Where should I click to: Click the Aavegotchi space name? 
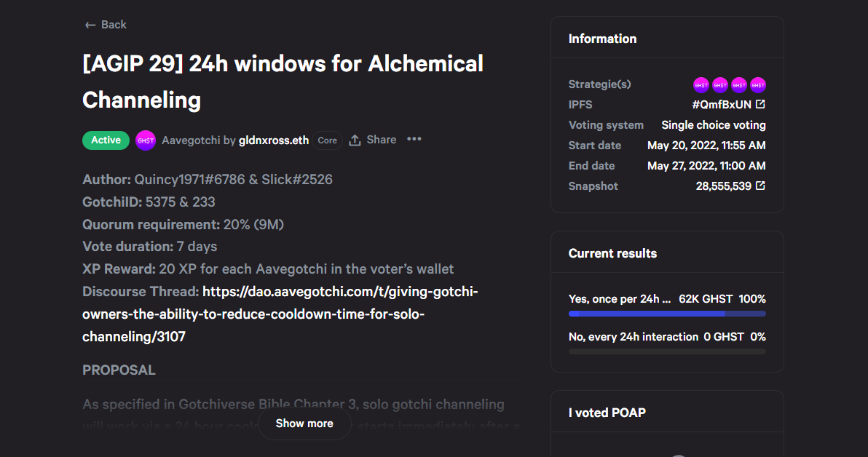[x=191, y=140]
